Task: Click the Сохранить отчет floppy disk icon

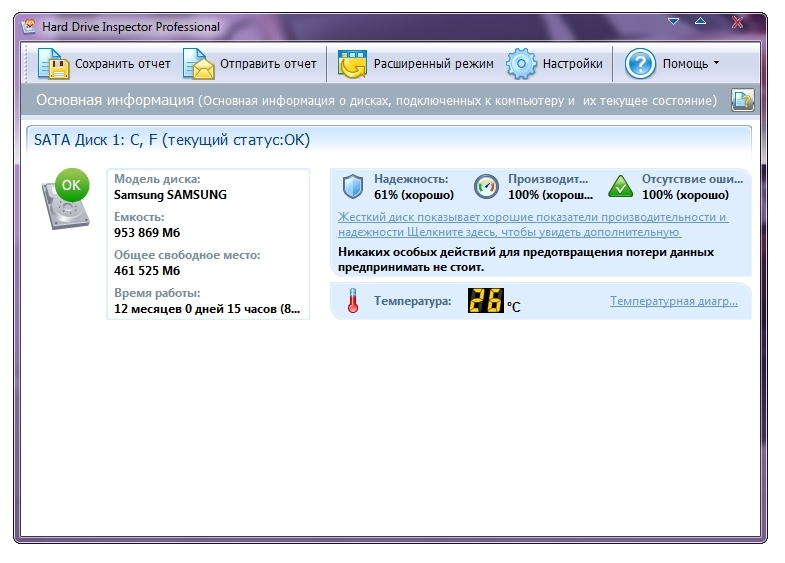Action: (53, 64)
